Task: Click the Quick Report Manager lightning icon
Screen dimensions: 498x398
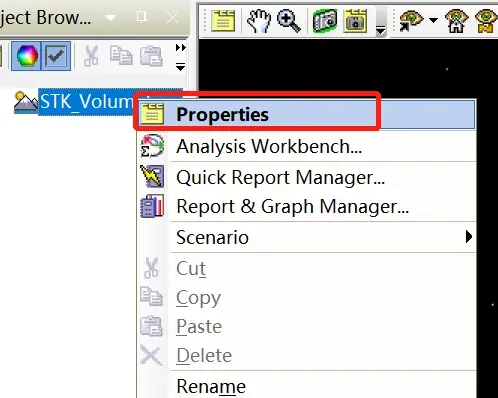Action: (x=152, y=176)
